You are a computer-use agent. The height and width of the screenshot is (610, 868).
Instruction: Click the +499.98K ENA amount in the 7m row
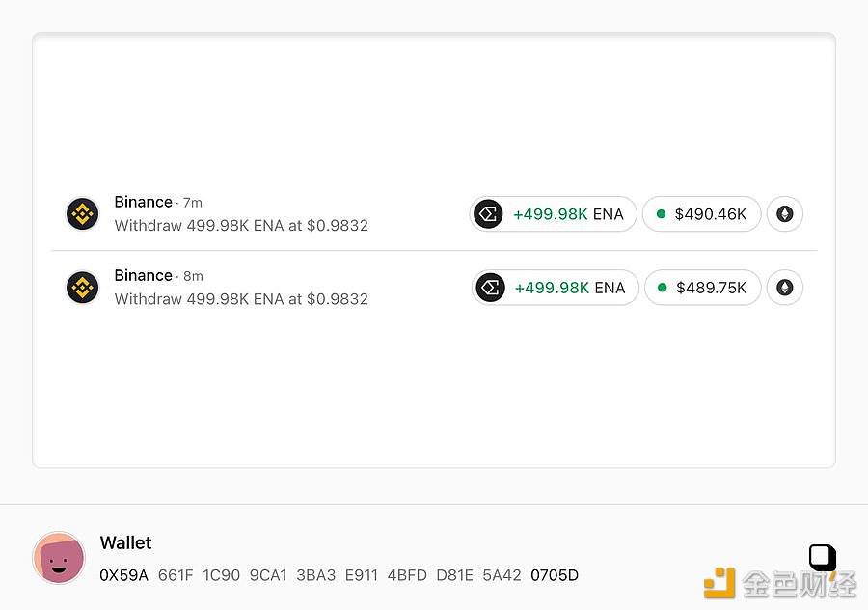(x=568, y=214)
